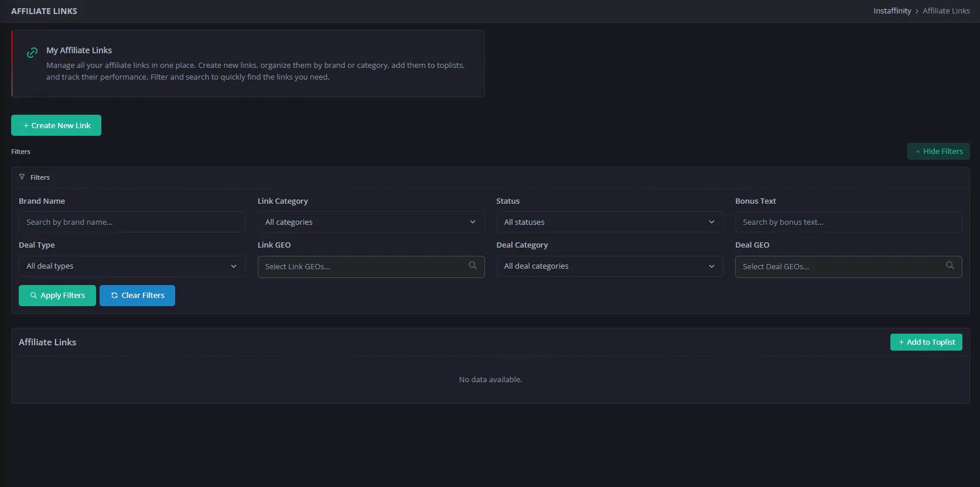Click the Apply Filters button
This screenshot has height=487, width=980.
click(x=57, y=296)
